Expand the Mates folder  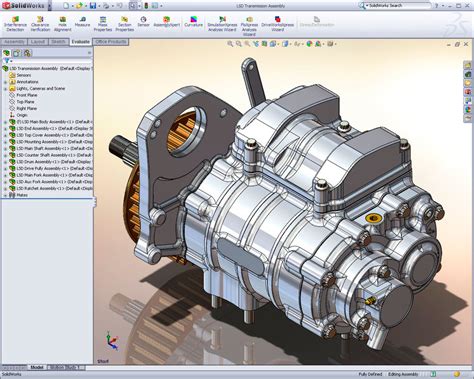[x=5, y=195]
